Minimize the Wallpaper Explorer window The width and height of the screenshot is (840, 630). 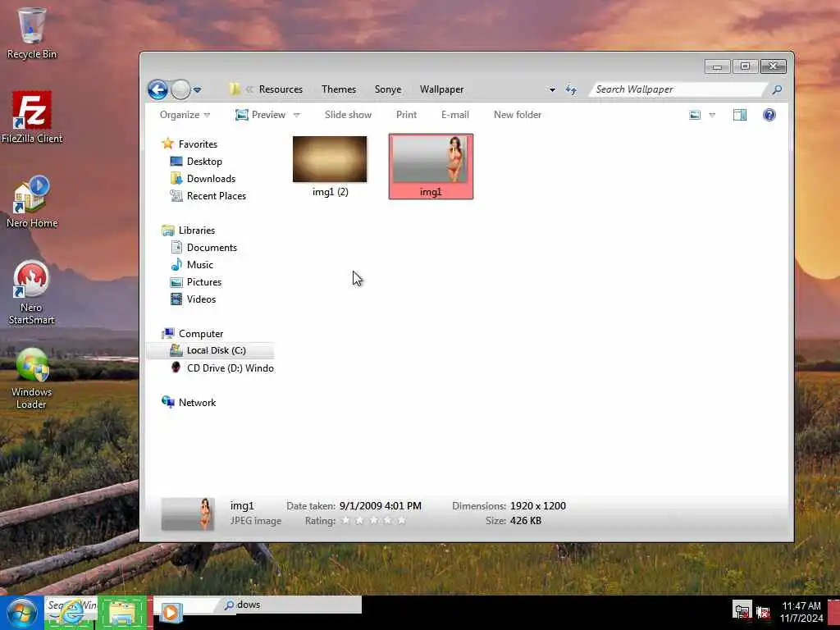(x=717, y=66)
